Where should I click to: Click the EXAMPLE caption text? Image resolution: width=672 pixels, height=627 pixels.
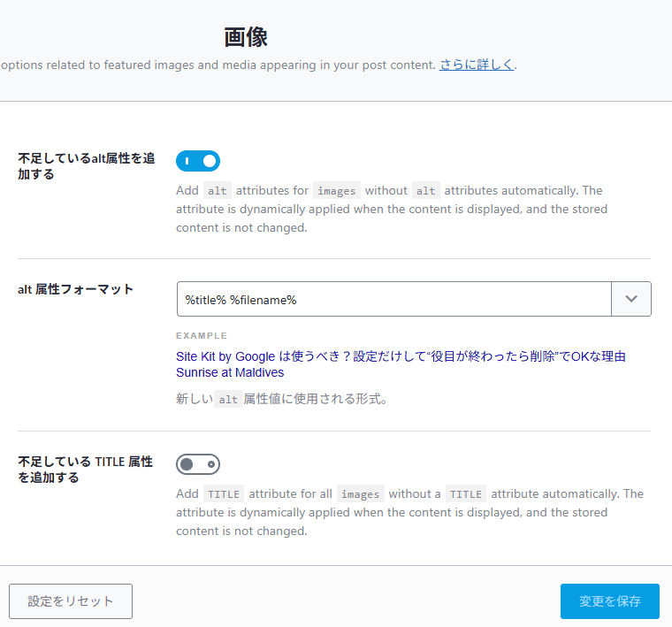pos(202,335)
